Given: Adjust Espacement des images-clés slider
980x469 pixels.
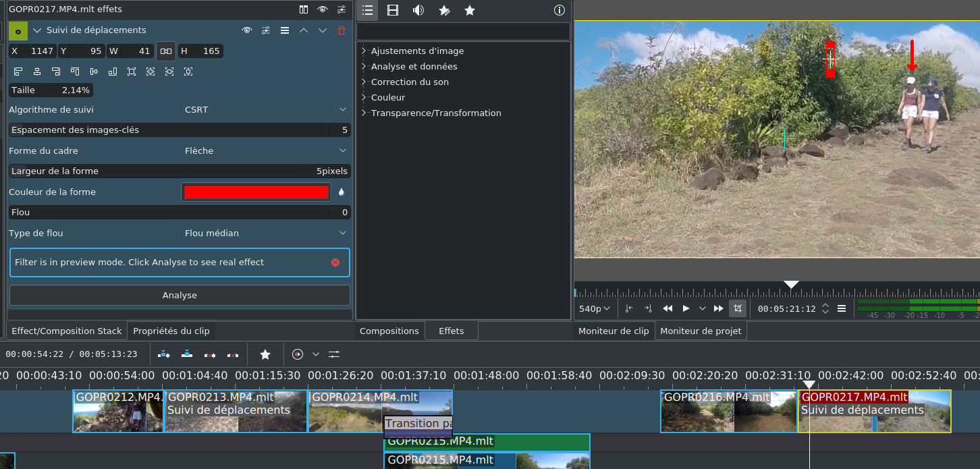Looking at the screenshot, I should (x=180, y=130).
